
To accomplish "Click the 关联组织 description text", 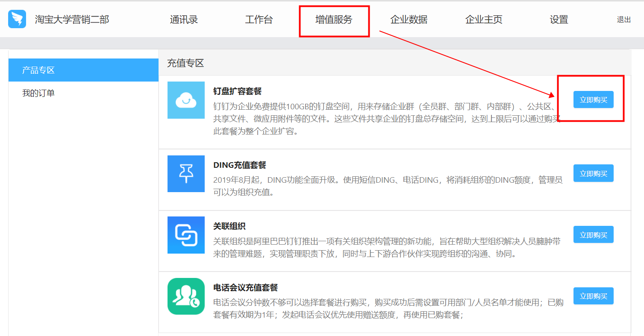I will click(387, 248).
